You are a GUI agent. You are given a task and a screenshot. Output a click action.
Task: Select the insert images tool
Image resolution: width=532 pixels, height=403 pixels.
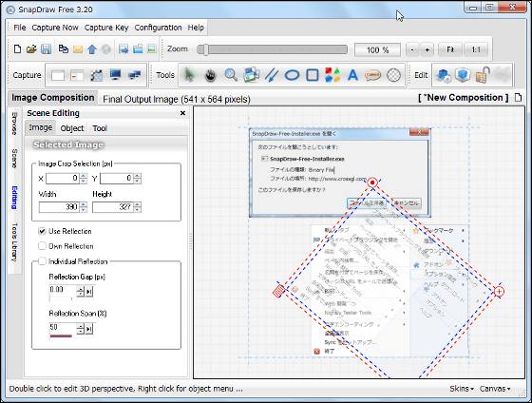[x=252, y=75]
